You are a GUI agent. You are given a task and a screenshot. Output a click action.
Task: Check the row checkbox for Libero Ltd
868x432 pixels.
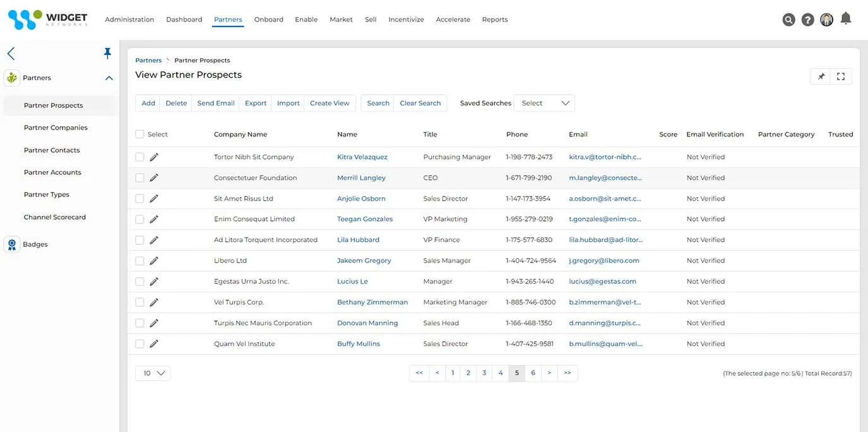pos(138,260)
